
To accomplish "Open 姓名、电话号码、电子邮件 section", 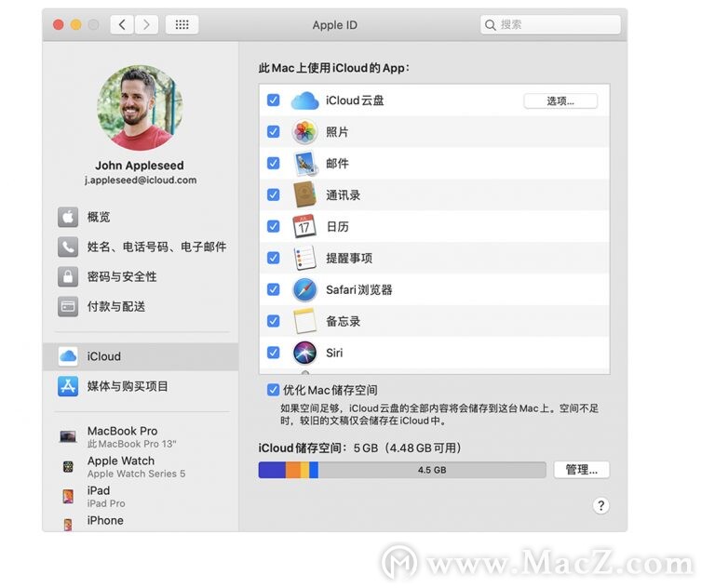I will click(x=141, y=247).
